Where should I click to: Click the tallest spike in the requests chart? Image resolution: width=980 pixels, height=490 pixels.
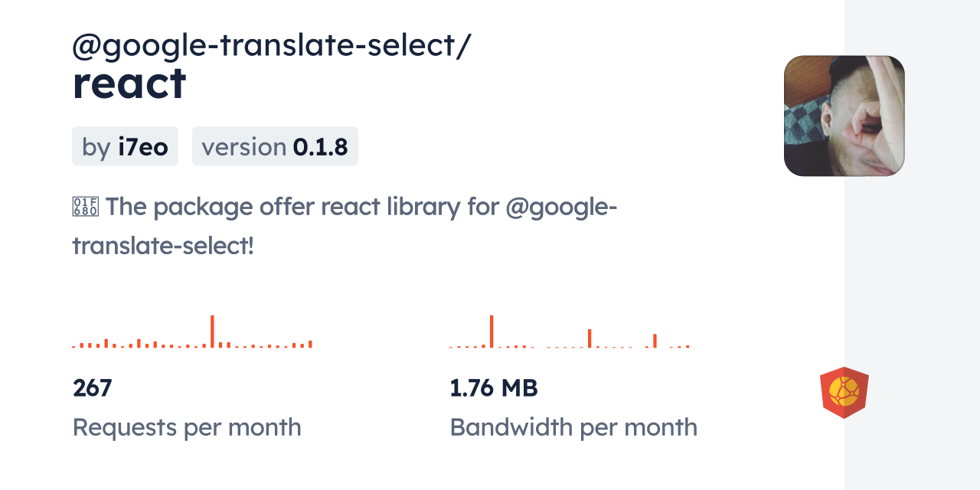tap(212, 332)
